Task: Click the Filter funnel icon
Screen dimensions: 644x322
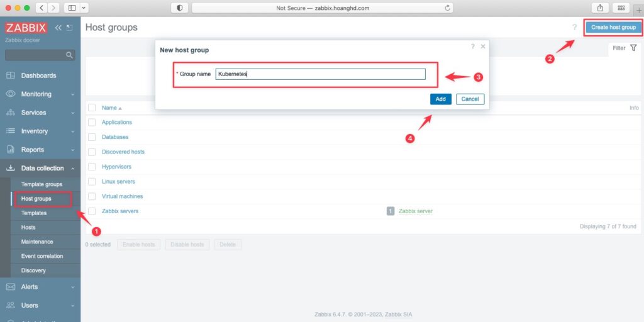Action: [x=633, y=48]
